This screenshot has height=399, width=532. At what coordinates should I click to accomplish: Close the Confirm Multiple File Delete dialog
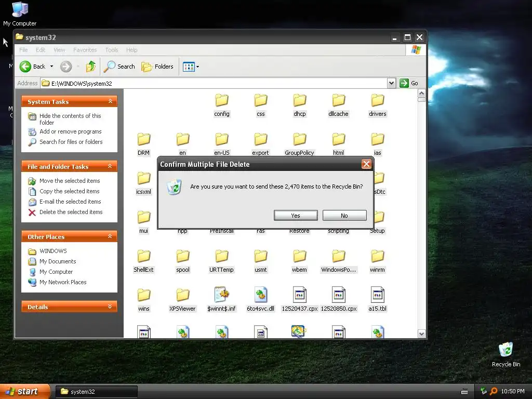coord(366,164)
